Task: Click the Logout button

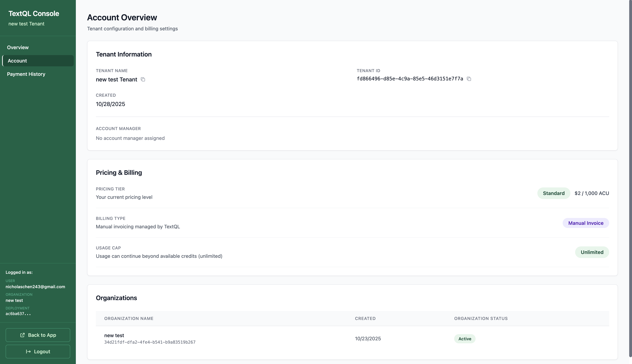Action: [x=38, y=351]
